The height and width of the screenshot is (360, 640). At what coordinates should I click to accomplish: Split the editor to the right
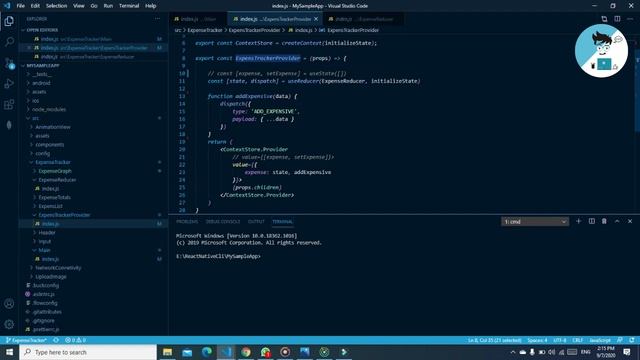(x=617, y=19)
